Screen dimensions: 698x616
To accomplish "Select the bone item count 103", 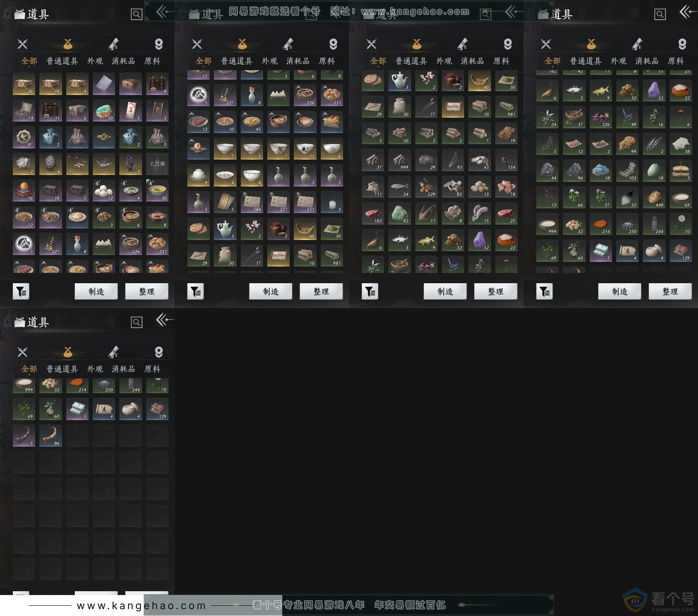I will click(627, 171).
